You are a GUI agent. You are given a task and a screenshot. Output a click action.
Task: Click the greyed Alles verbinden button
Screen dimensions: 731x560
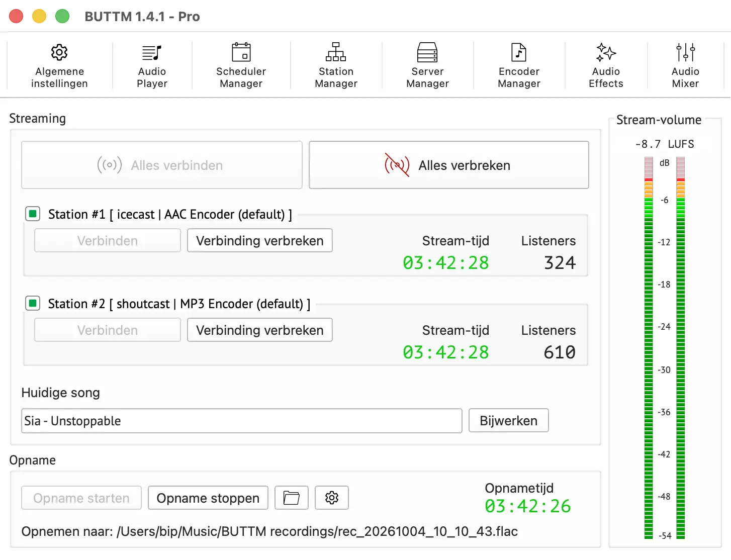coord(162,165)
